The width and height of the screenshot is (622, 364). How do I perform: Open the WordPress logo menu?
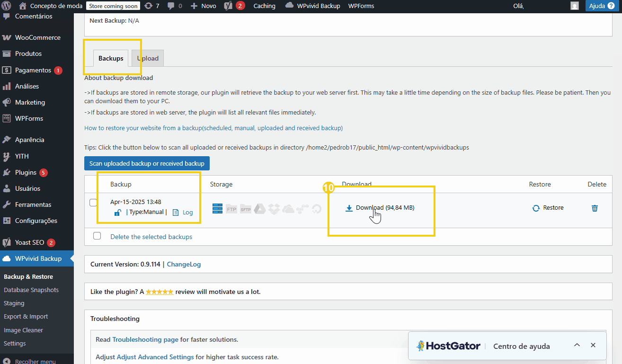click(7, 6)
